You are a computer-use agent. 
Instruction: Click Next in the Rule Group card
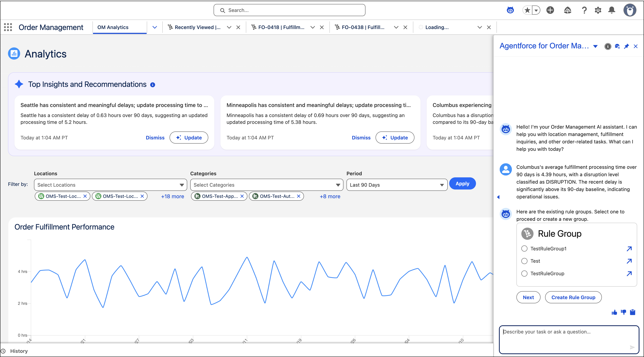click(528, 297)
